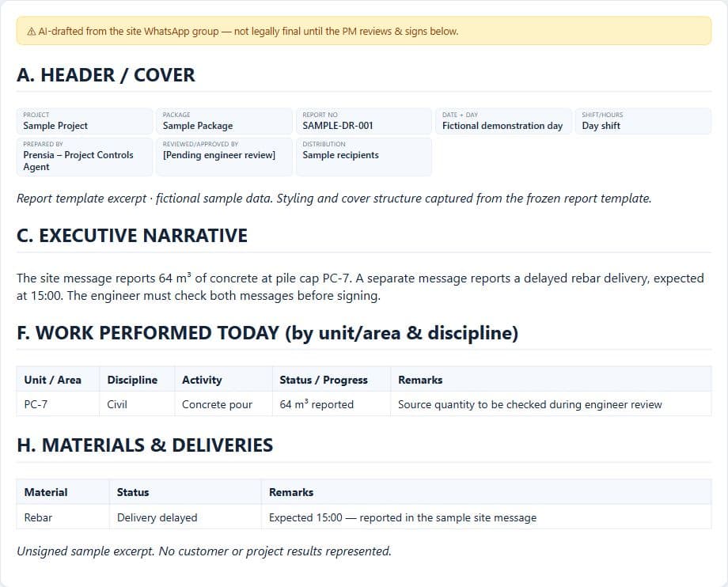The height and width of the screenshot is (587, 728).
Task: Click the 'Material' column header
Action: click(x=46, y=492)
